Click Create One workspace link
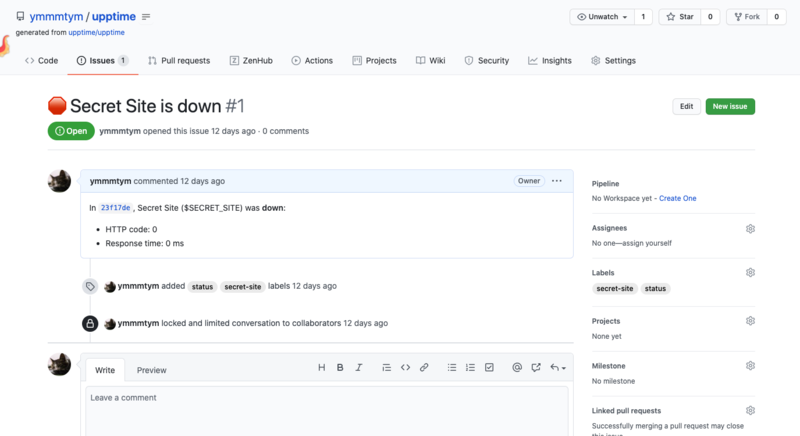Viewport: 800px width, 436px height. pos(678,198)
